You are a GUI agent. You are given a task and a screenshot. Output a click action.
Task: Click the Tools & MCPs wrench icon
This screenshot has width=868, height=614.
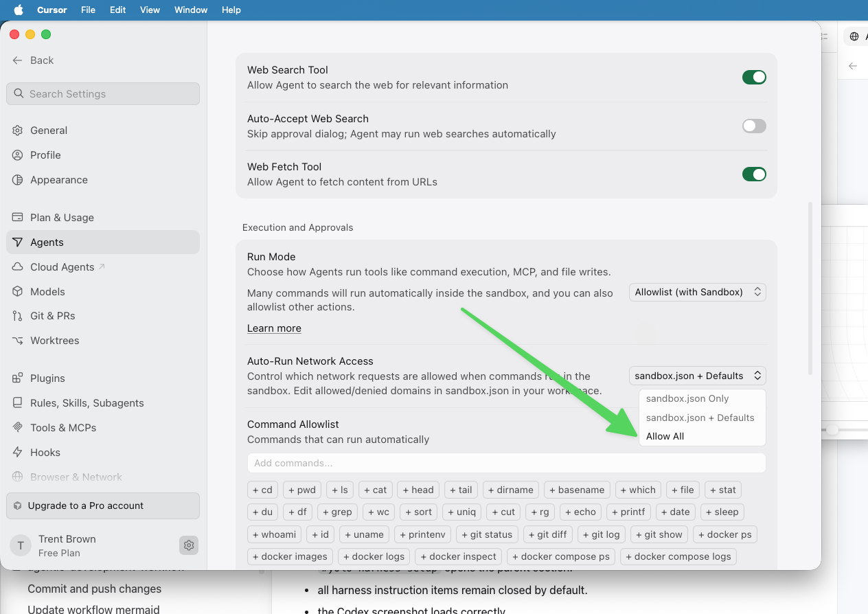[x=18, y=428]
